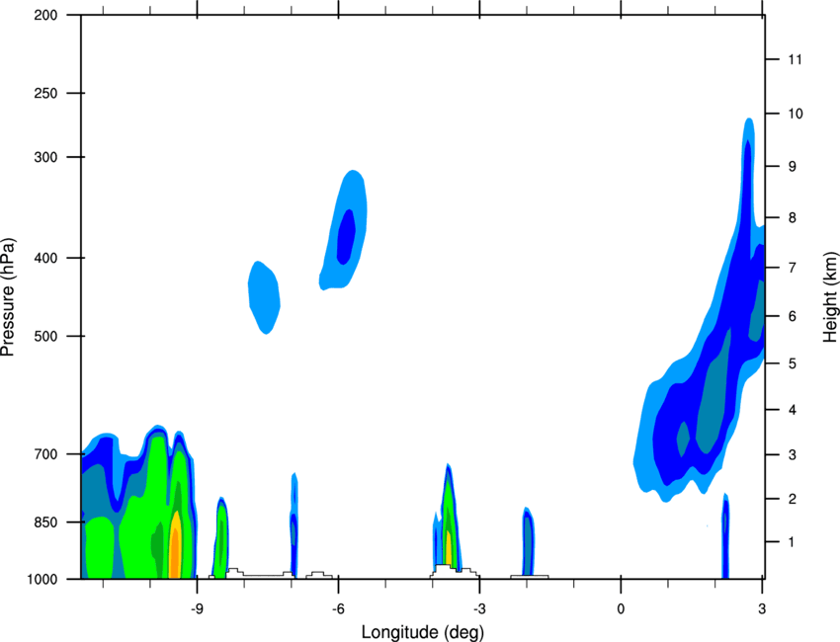This screenshot has width=840, height=642.
Task: Pick the 4 km height label
Action: (x=793, y=410)
